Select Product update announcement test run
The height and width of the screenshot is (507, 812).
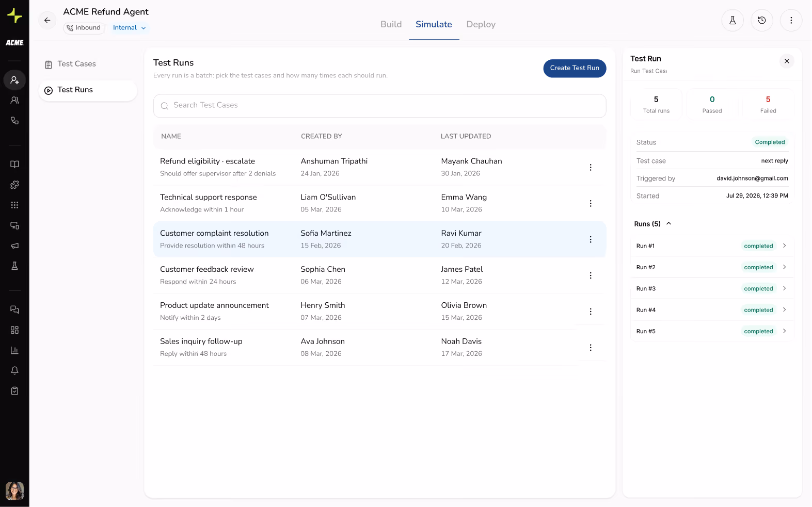point(379,312)
